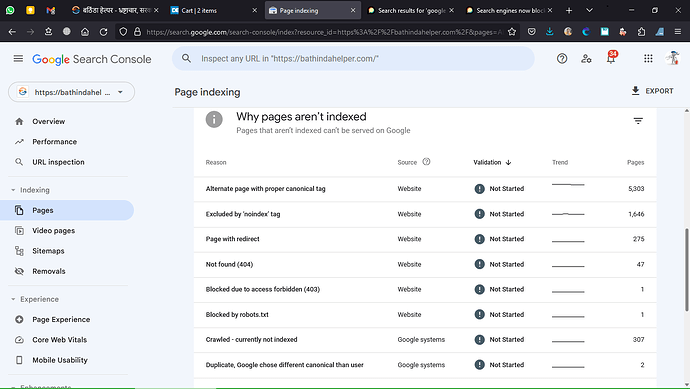Switch to the Search results for google tab

point(411,10)
